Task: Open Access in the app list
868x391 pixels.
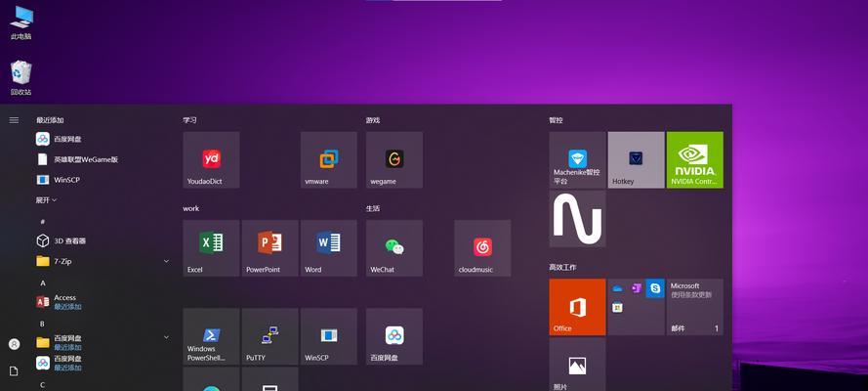Action: [103, 302]
